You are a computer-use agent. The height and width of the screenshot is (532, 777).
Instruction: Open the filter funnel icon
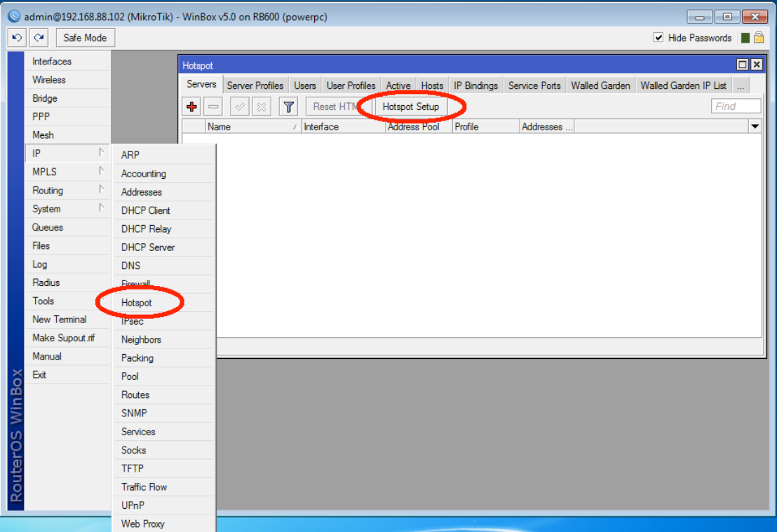288,107
